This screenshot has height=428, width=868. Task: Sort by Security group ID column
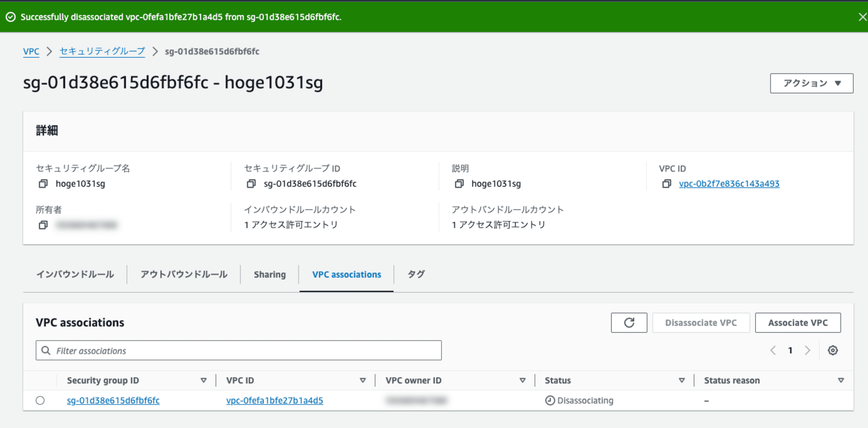[203, 380]
